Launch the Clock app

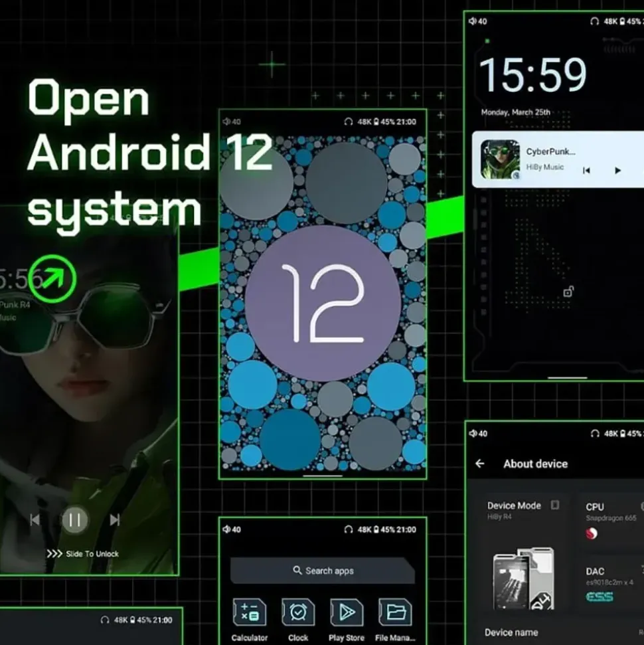[x=298, y=613]
